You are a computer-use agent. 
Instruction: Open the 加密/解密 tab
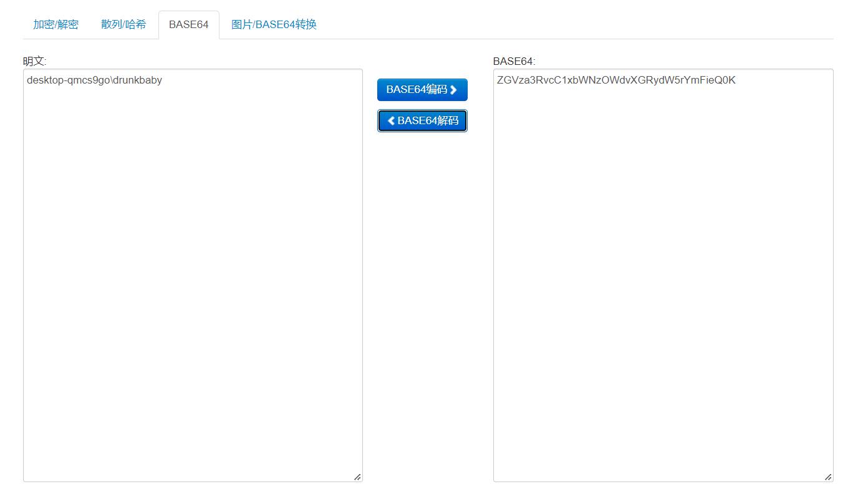56,24
